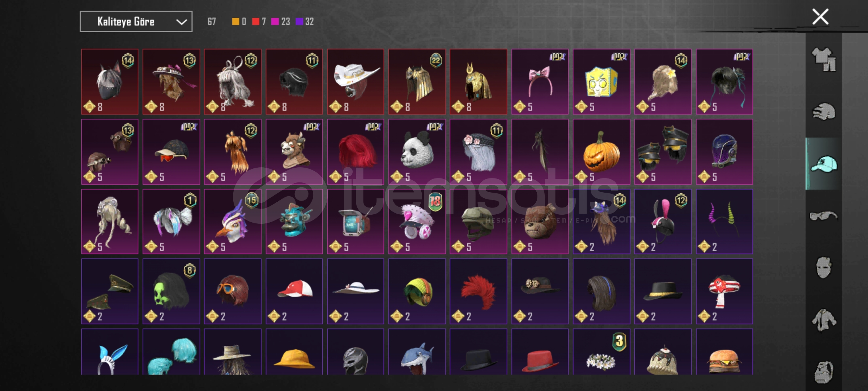Select the backpack category icon
Viewport: 868px width, 391px height.
tap(824, 371)
